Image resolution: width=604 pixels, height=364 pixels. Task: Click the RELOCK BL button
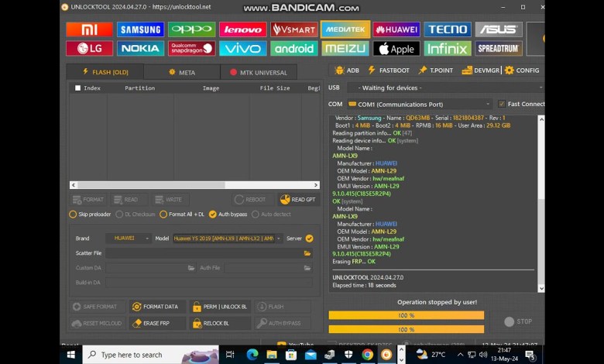point(220,323)
